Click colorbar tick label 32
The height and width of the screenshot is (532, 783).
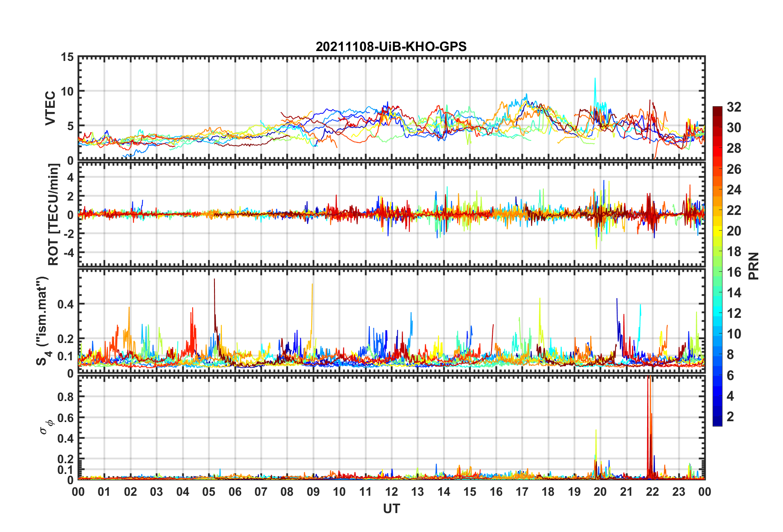tap(734, 107)
